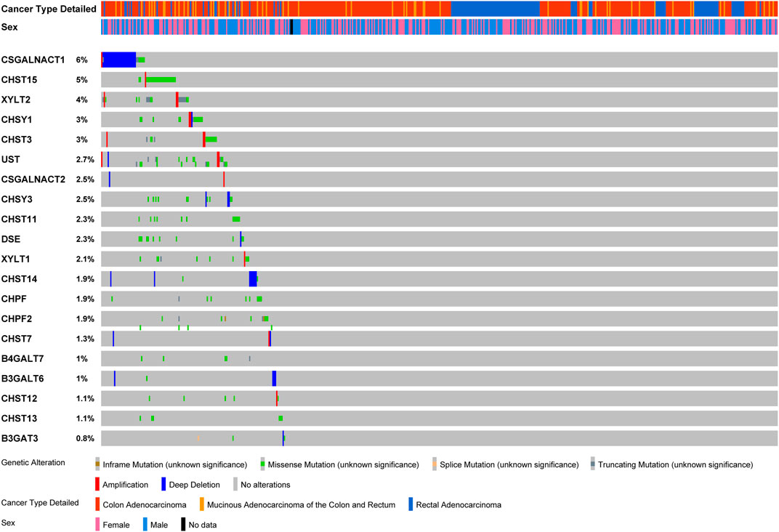Select the CHST14 gene label
779x532 pixels.
20,278
